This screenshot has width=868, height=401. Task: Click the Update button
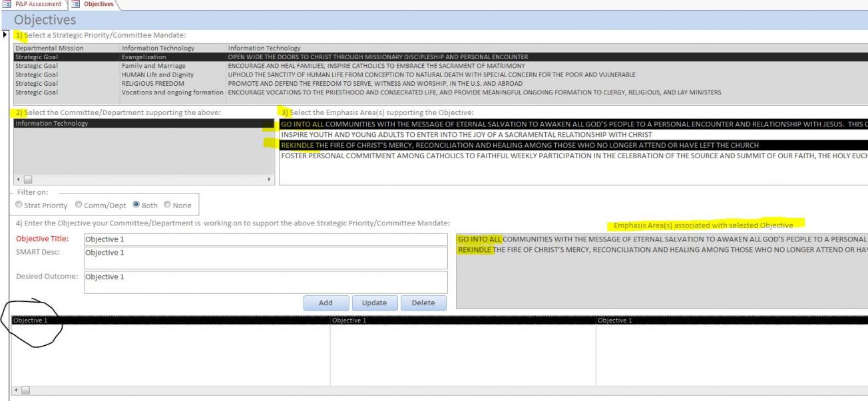374,303
